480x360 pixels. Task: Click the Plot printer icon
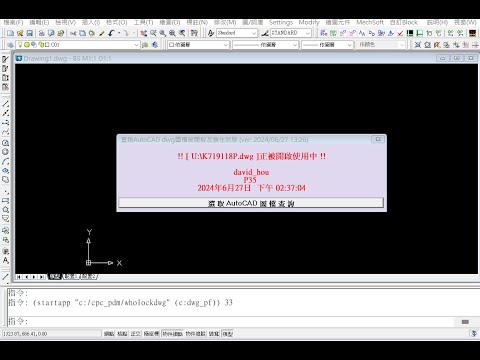click(x=42, y=33)
